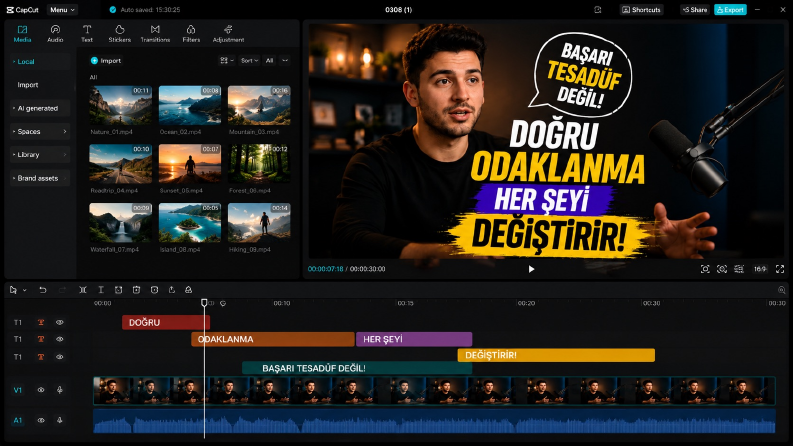
Task: Mute the A1 audio track microphone
Action: pos(60,420)
